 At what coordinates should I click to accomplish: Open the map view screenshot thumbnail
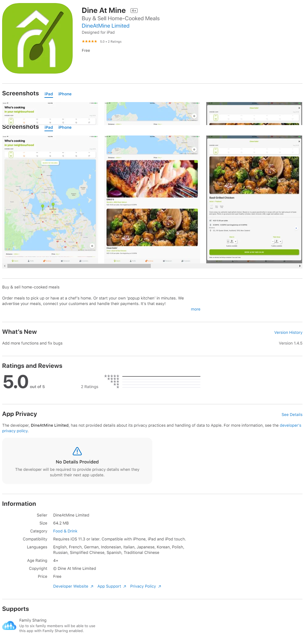(50, 199)
